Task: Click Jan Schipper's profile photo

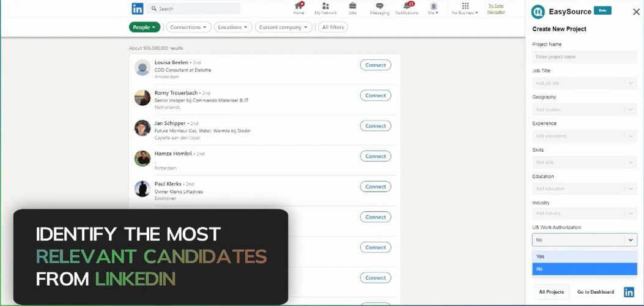Action: tap(142, 128)
